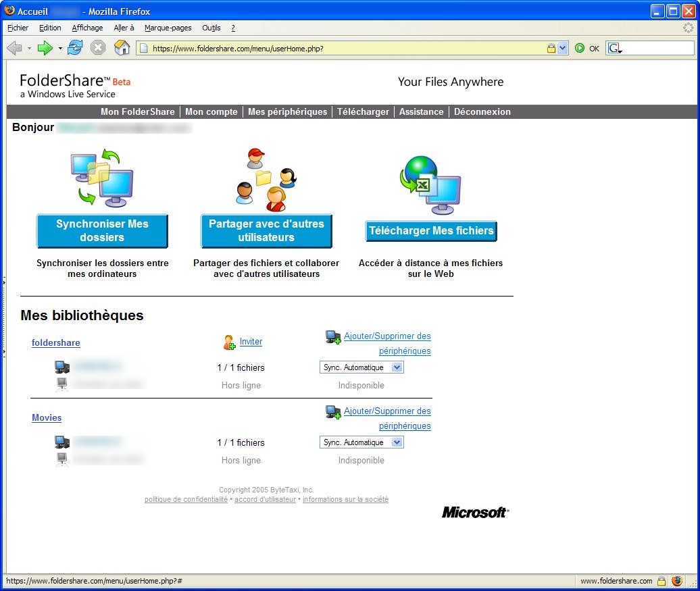Open the Back button history dropdown arrow
The width and height of the screenshot is (700, 591).
(x=30, y=48)
